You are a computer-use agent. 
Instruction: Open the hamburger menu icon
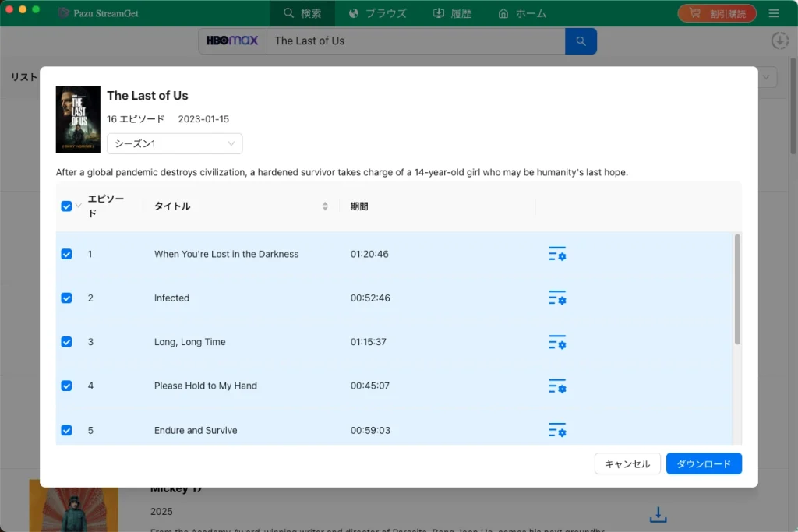point(774,13)
